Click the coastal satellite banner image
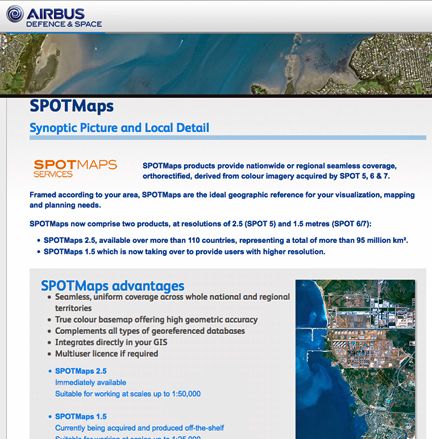This screenshot has width=432, height=439. click(x=216, y=63)
